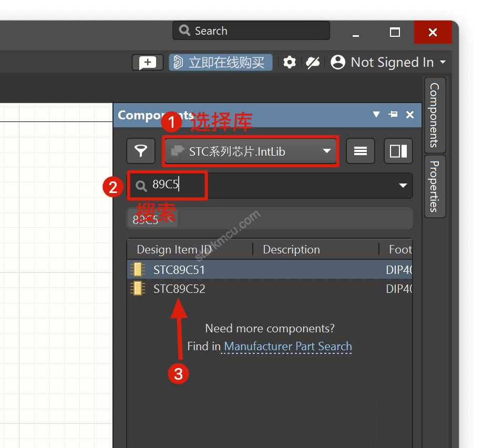Switch to the Components side tab
The width and height of the screenshot is (483, 448).
(435, 115)
